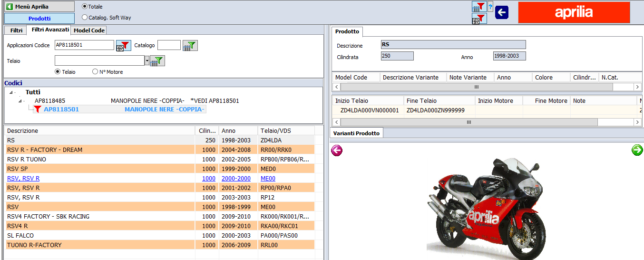Select the Catalog. Soft Way radio option
The height and width of the screenshot is (260, 644).
85,17
